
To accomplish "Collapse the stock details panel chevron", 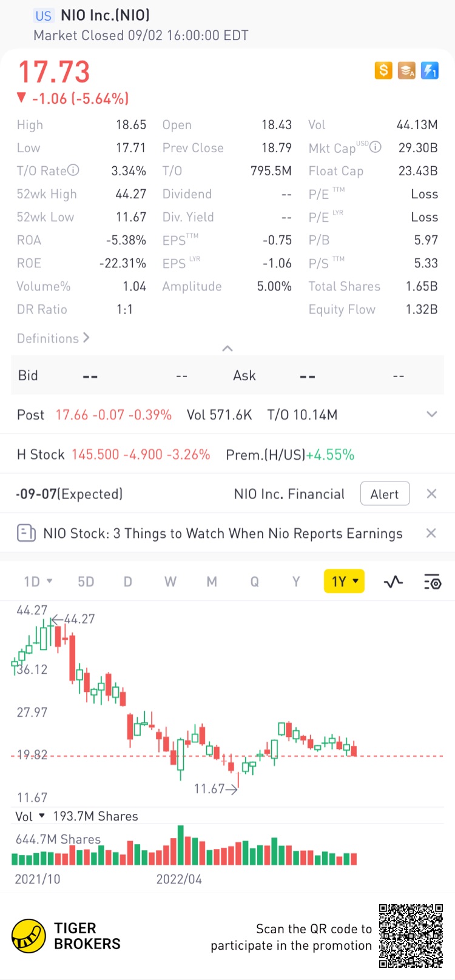I will tap(227, 348).
